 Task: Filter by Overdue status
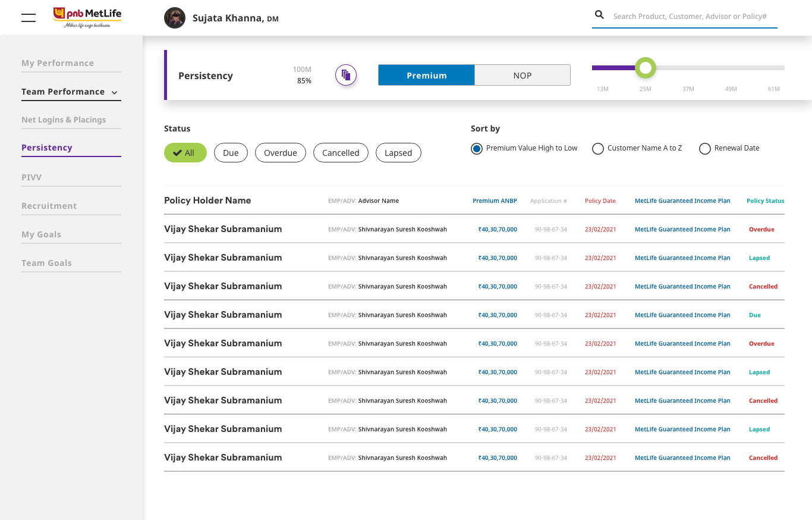pos(281,153)
